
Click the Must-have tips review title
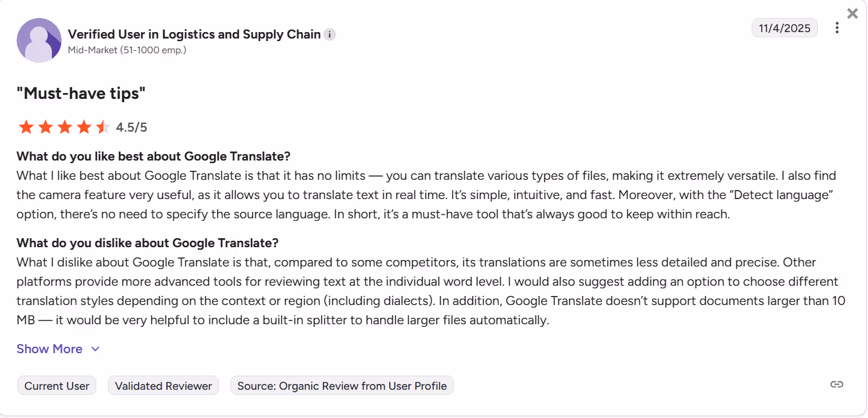point(80,93)
